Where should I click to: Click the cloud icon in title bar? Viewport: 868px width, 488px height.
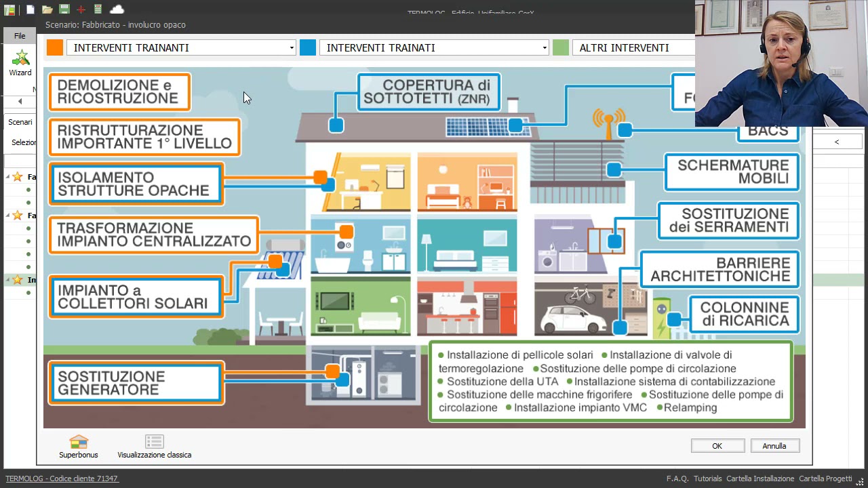pyautogui.click(x=117, y=9)
